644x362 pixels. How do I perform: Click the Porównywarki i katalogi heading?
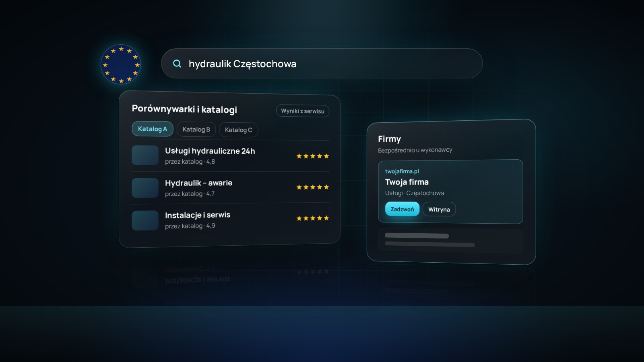tap(184, 109)
